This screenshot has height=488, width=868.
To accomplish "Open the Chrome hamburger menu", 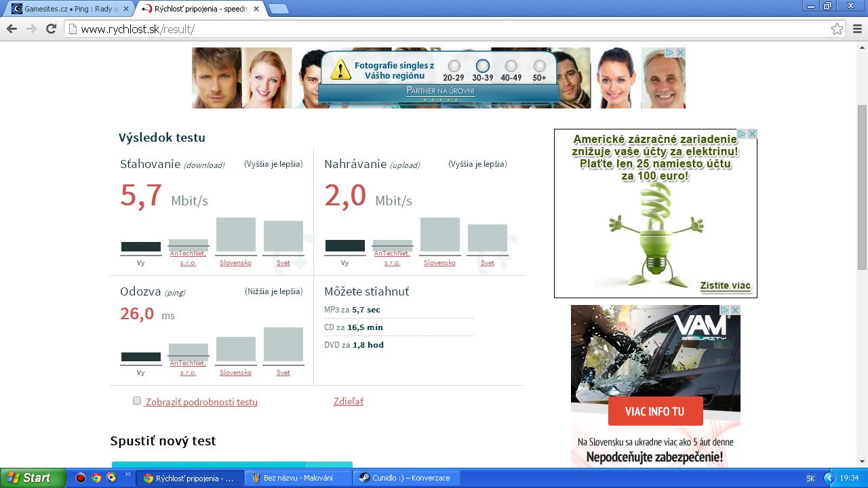I will (x=857, y=29).
